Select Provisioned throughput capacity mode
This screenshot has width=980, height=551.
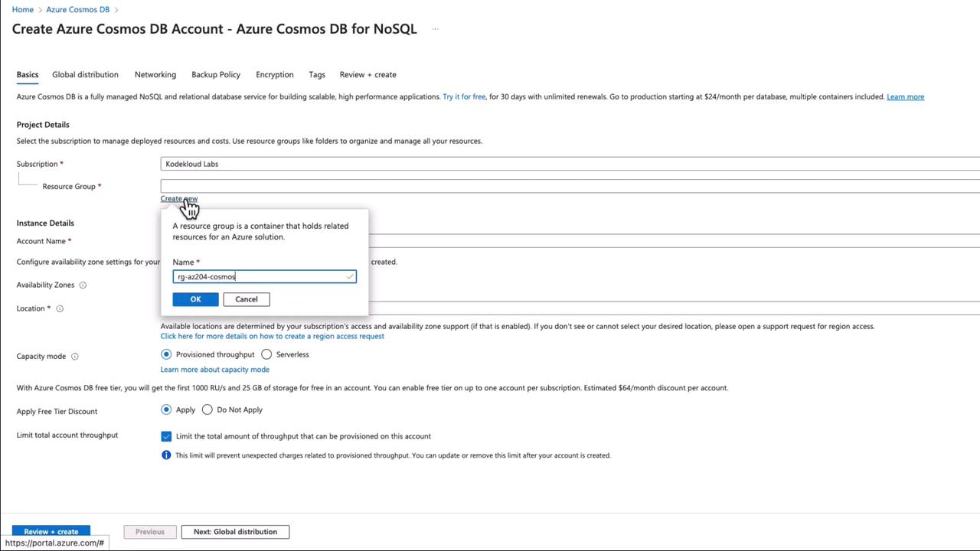coord(166,354)
